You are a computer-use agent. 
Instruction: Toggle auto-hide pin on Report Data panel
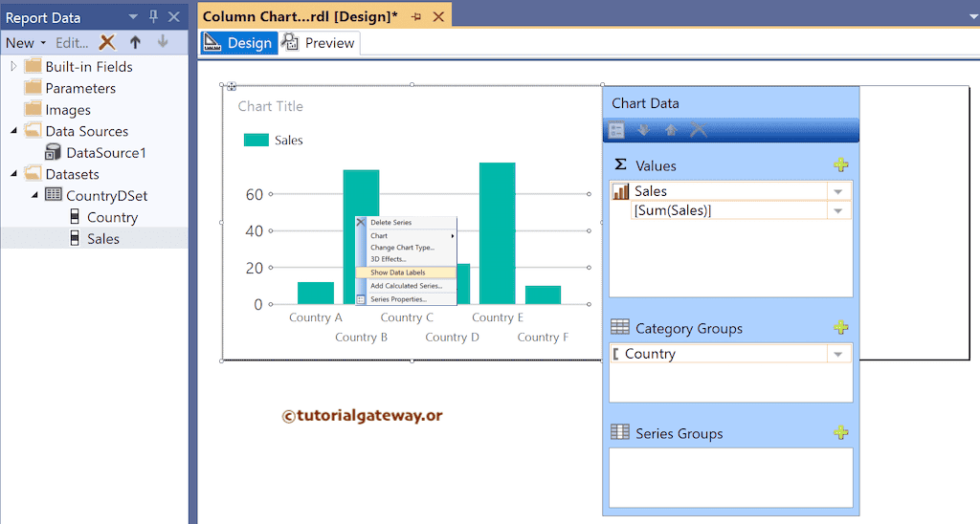[154, 17]
